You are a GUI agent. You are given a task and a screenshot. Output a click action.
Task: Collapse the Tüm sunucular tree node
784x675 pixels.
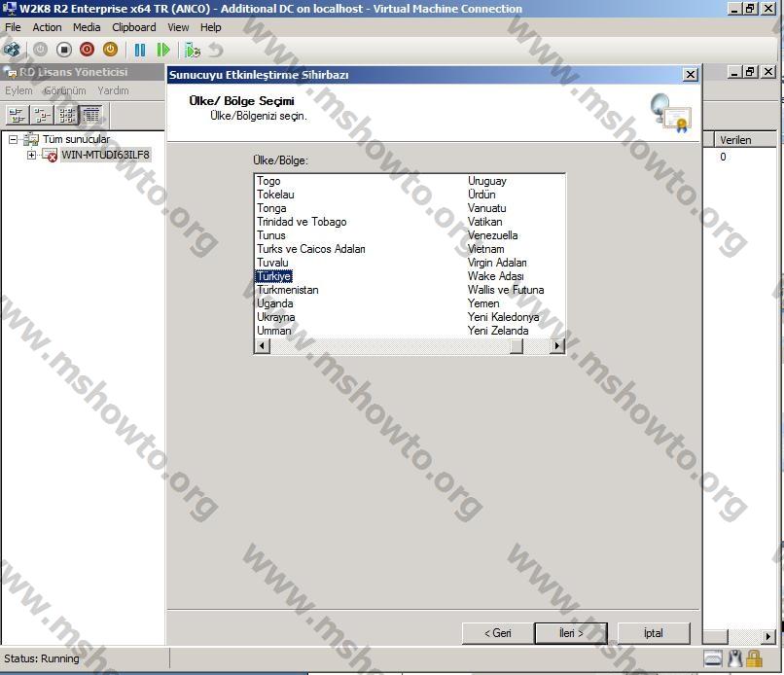pos(14,139)
